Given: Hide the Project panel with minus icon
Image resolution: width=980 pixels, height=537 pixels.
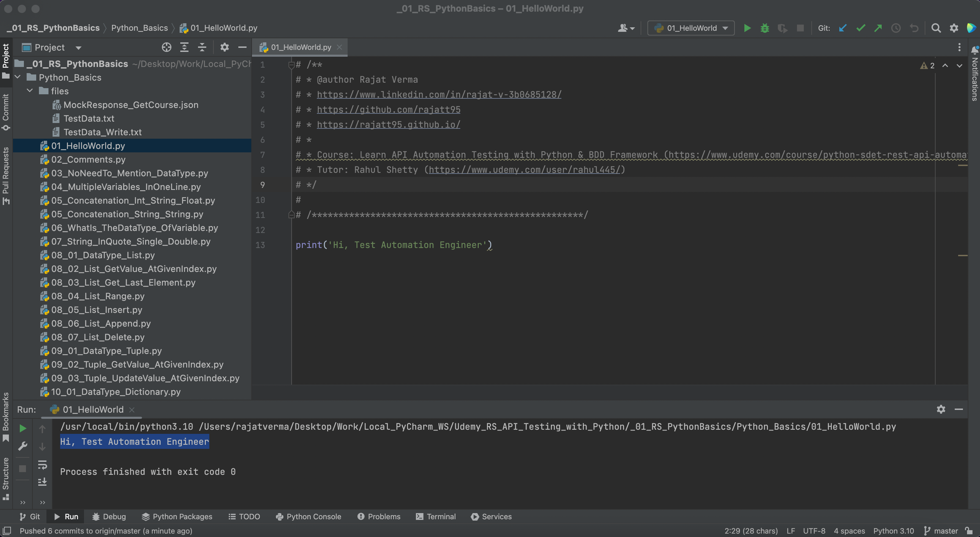Looking at the screenshot, I should click(242, 47).
